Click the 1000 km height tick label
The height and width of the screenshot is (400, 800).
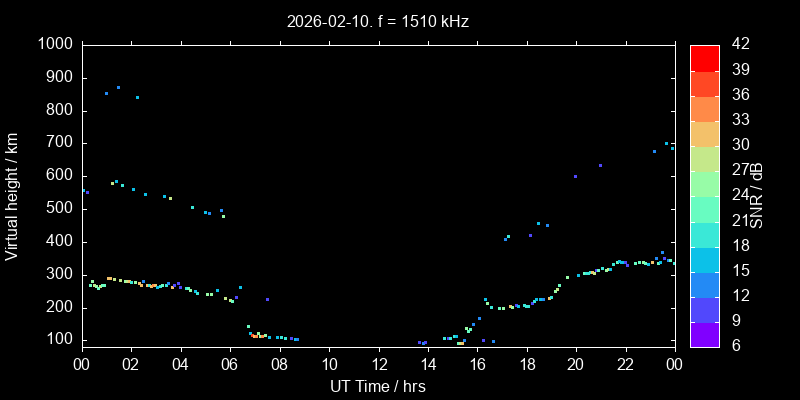54,44
